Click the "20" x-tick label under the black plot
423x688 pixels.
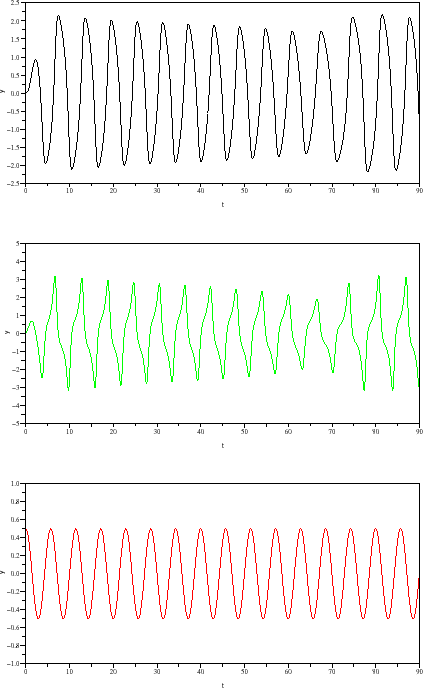click(x=113, y=191)
